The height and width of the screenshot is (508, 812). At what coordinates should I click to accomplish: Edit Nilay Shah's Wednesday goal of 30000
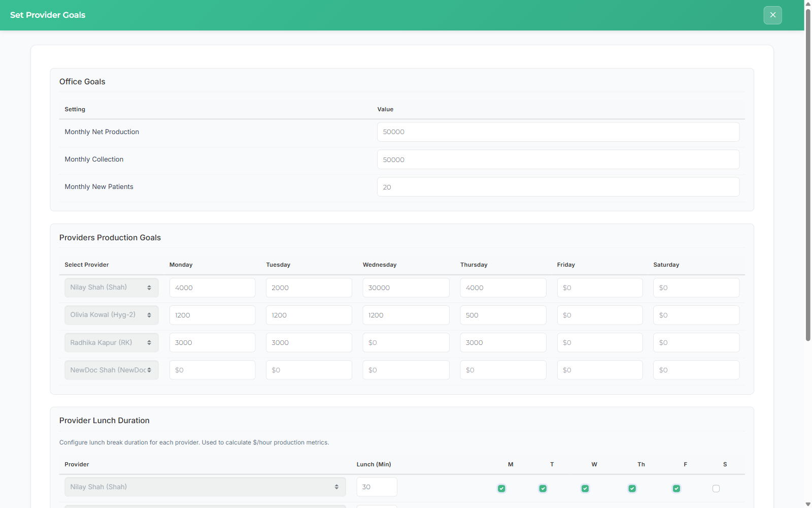(406, 288)
